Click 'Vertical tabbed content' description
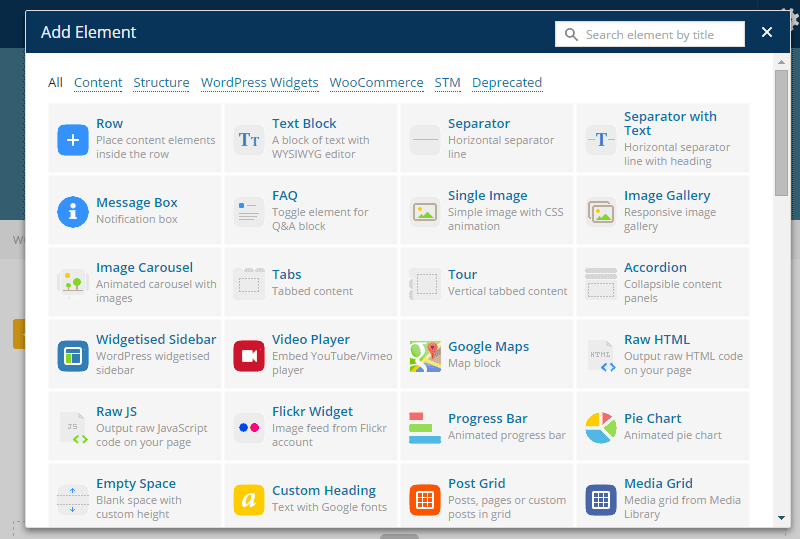The width and height of the screenshot is (800, 539). coord(507,291)
